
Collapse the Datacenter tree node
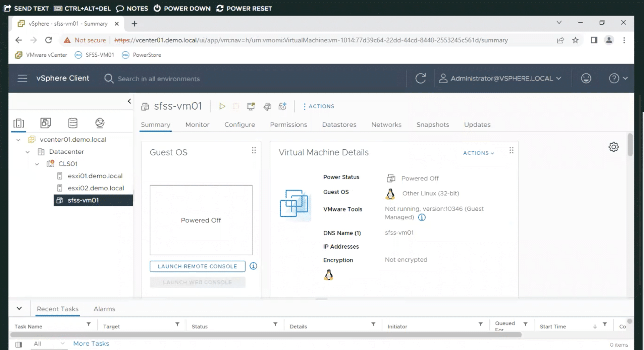coord(28,152)
